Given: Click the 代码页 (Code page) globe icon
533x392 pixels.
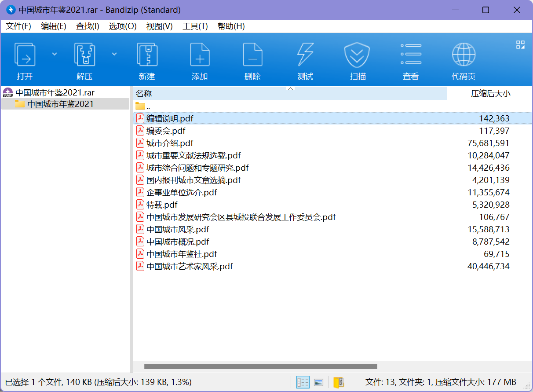Looking at the screenshot, I should (x=464, y=55).
